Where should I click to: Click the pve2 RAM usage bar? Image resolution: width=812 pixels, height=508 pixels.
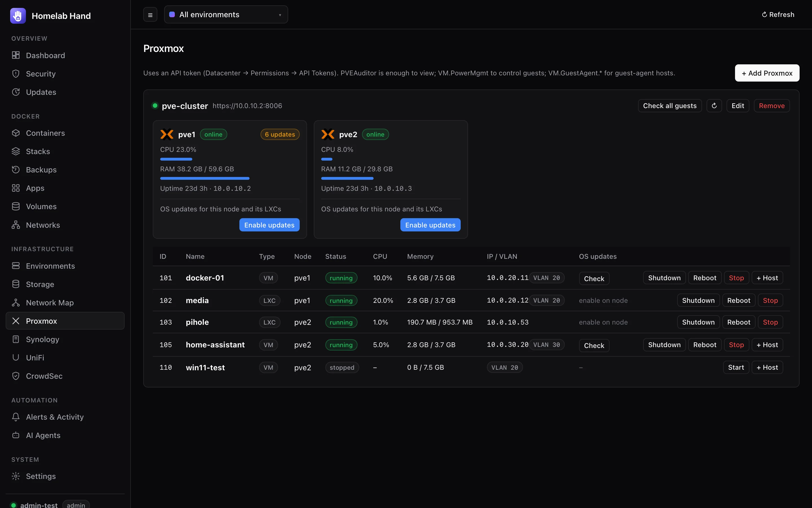[390, 178]
